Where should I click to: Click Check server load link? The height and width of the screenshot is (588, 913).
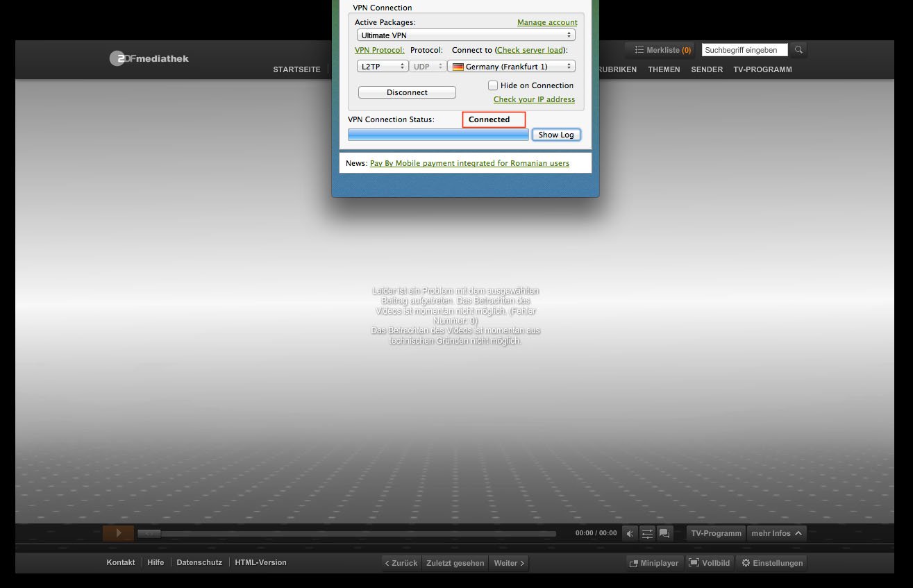tap(530, 50)
